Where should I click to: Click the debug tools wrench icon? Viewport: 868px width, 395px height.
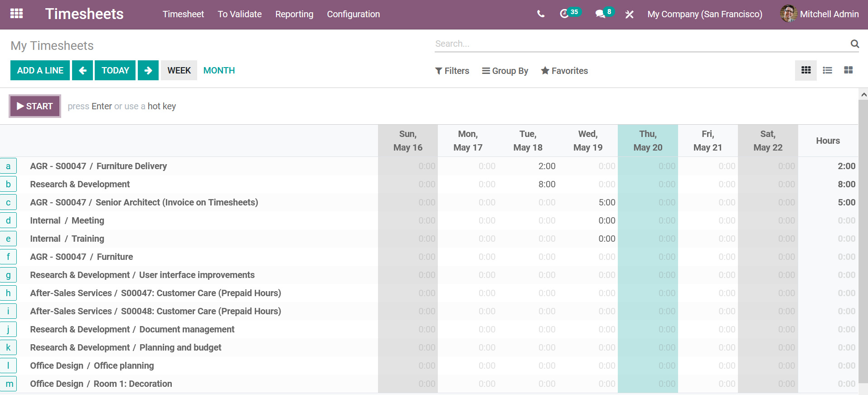(x=629, y=15)
